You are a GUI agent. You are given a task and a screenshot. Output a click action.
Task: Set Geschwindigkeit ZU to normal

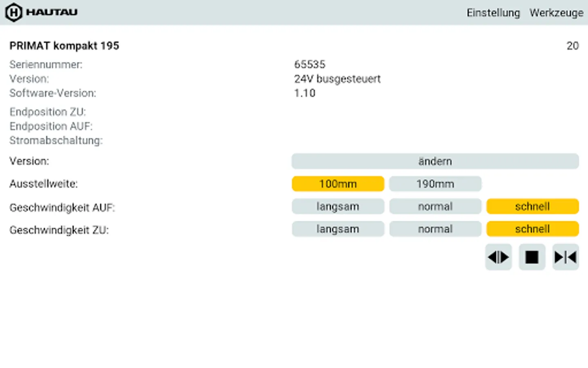coord(435,229)
